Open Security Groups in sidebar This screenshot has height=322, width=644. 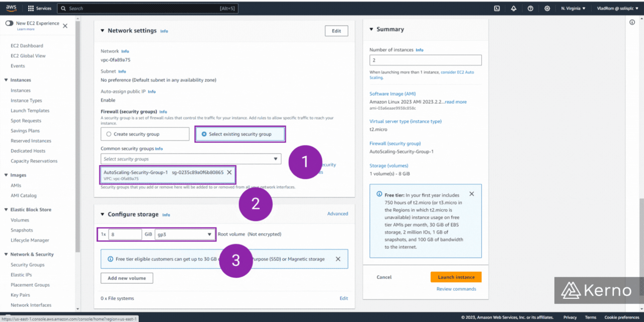point(28,265)
